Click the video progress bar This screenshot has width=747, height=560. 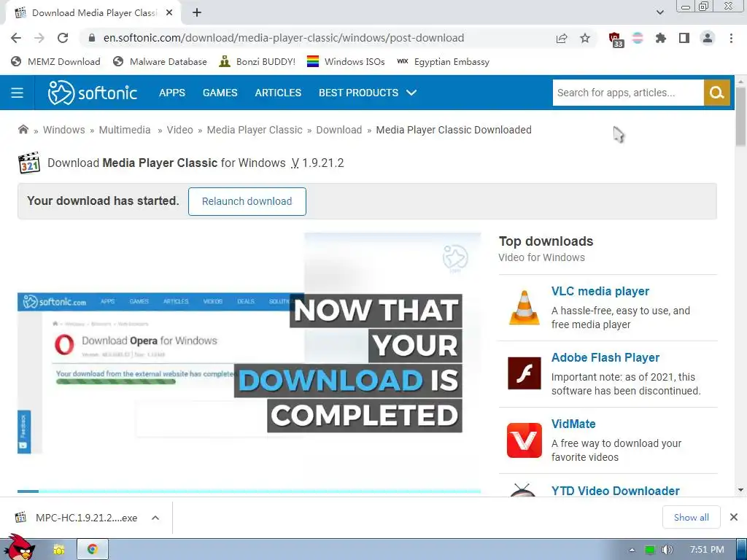click(x=249, y=491)
